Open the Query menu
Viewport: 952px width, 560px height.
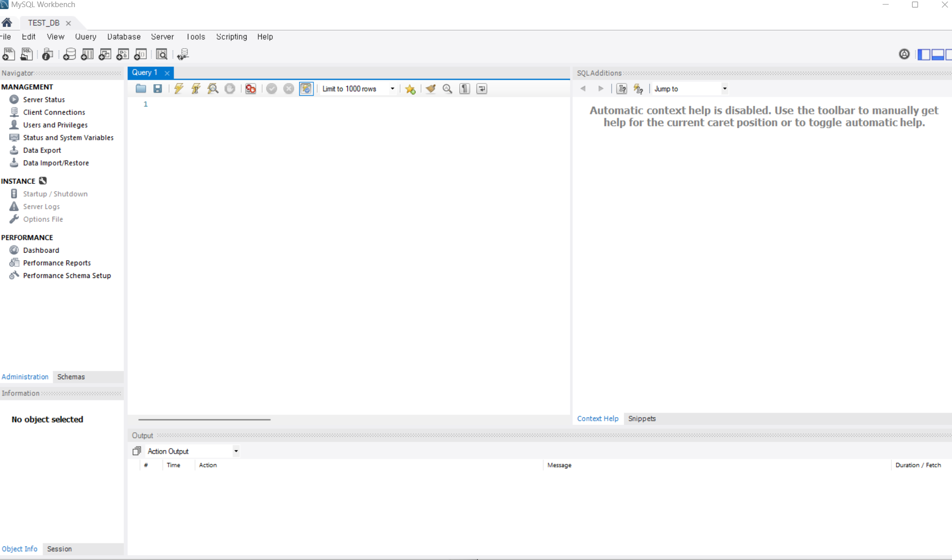[86, 36]
